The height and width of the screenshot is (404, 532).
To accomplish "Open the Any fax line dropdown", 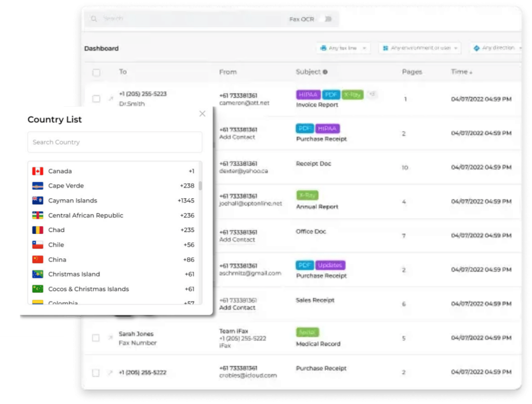I will point(343,48).
